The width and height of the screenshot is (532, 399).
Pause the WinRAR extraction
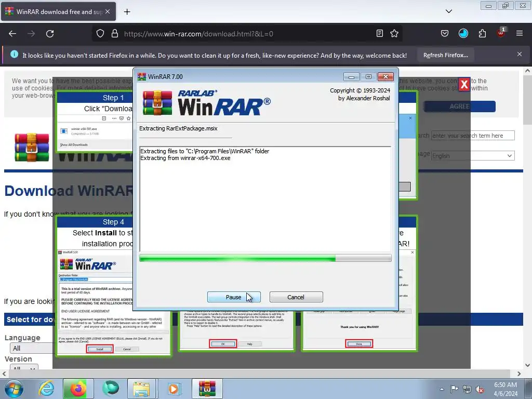click(x=234, y=297)
